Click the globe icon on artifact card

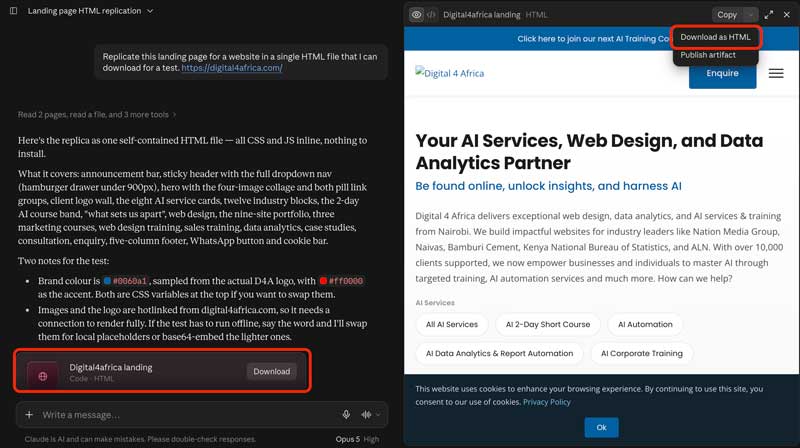(x=43, y=376)
